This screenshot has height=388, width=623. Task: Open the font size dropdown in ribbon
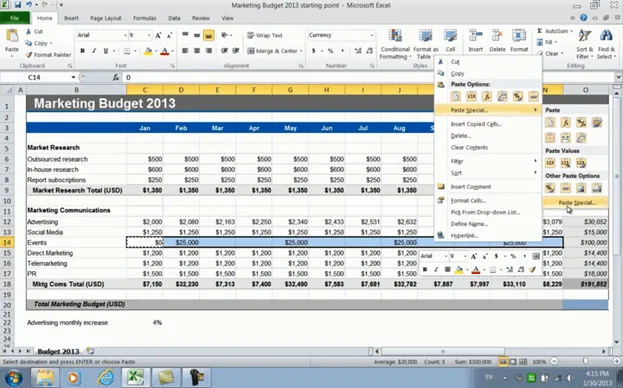[x=149, y=35]
